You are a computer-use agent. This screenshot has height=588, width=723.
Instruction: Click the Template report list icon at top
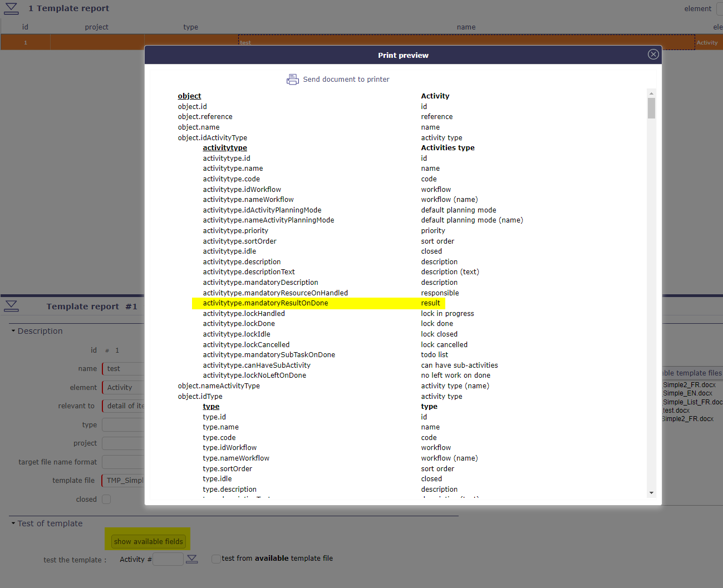(x=11, y=8)
